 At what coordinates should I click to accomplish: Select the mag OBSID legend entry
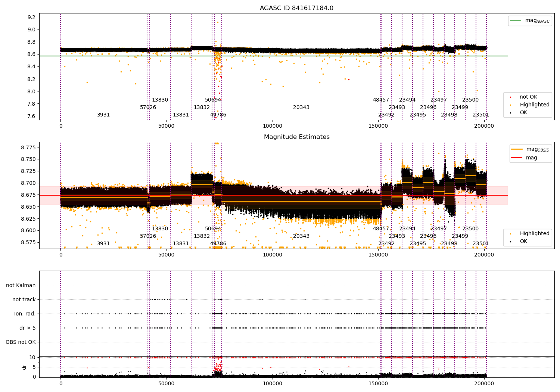point(531,149)
